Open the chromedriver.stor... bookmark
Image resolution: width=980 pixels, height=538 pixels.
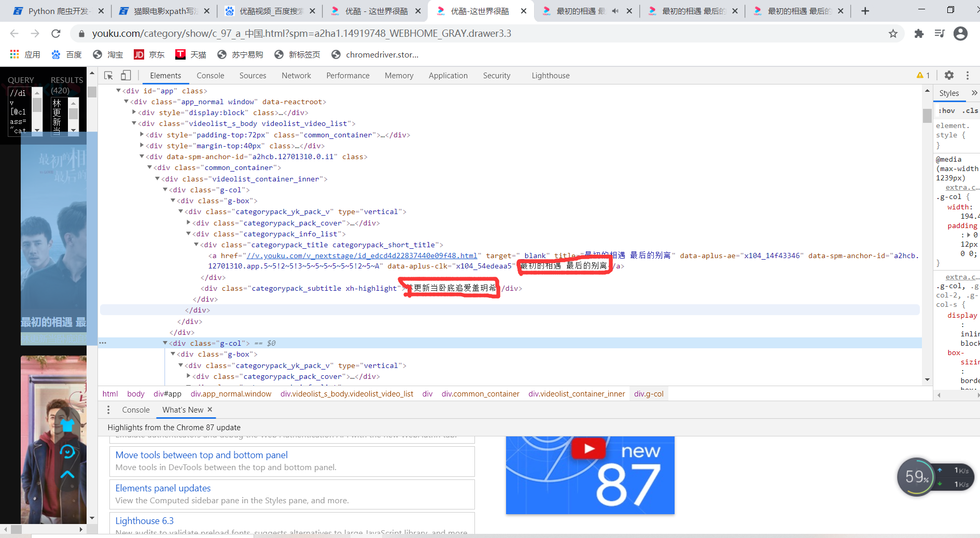coord(375,54)
